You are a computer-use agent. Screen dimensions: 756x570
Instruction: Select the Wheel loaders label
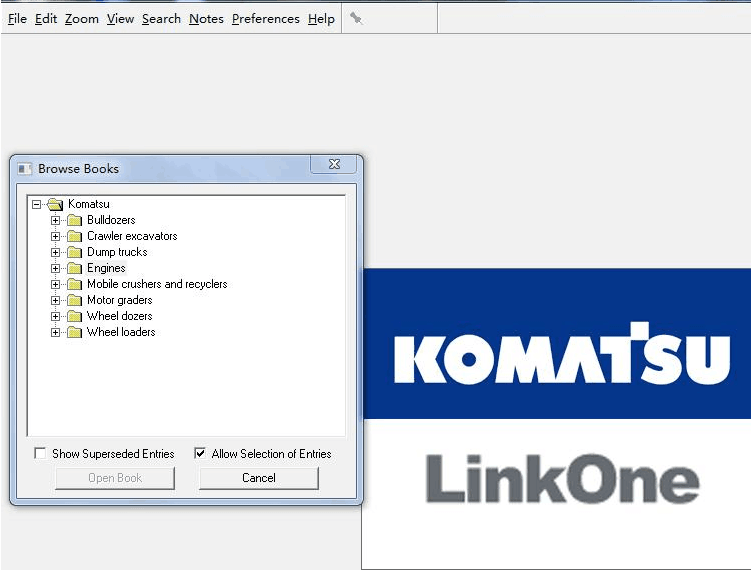[x=121, y=332]
